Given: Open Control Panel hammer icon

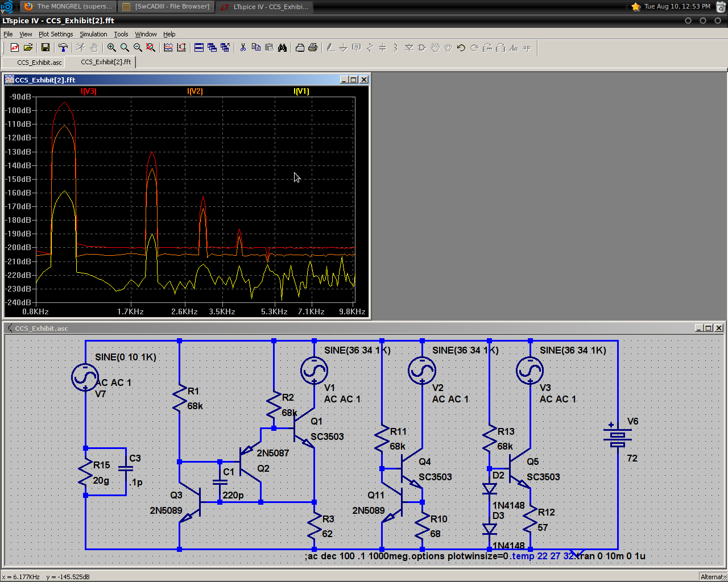Looking at the screenshot, I should 63,48.
